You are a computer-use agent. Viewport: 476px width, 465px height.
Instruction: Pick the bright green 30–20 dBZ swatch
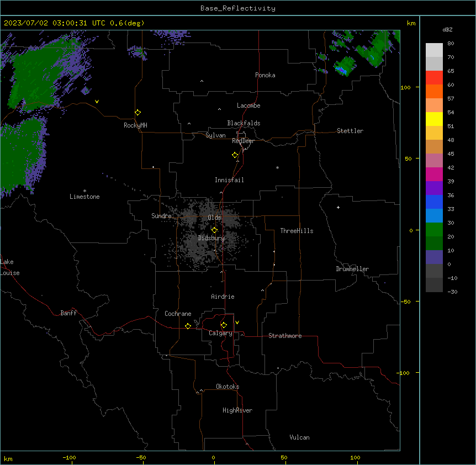(434, 230)
